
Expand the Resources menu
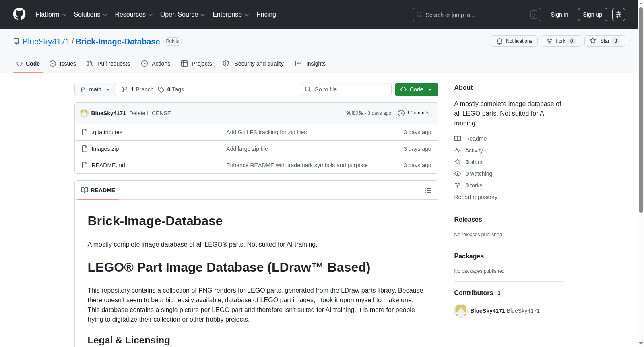click(134, 15)
